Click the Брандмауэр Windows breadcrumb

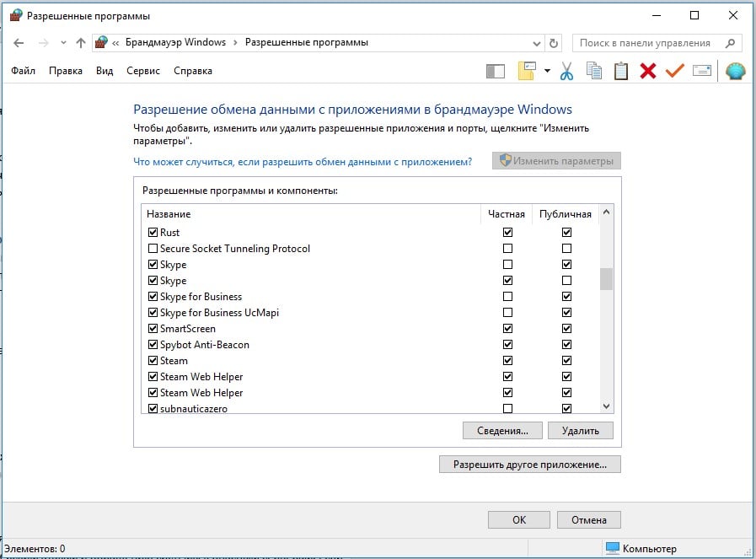(175, 42)
